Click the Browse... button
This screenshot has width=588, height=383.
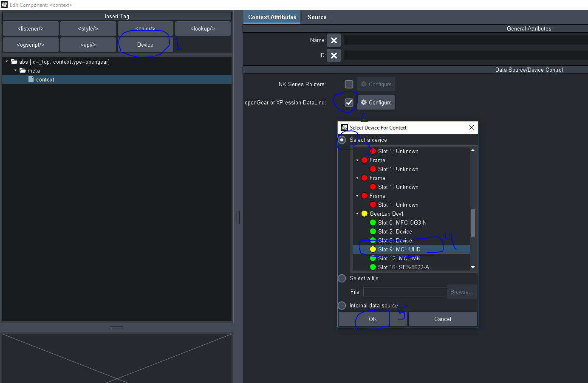462,292
